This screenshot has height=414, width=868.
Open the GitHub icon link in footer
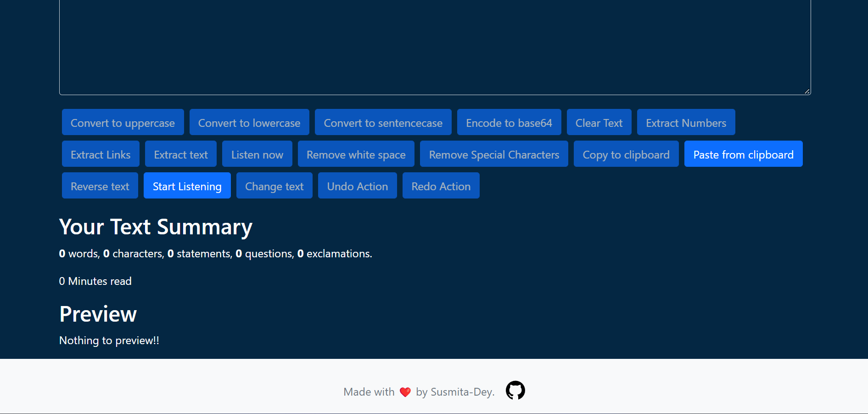pyautogui.click(x=515, y=390)
